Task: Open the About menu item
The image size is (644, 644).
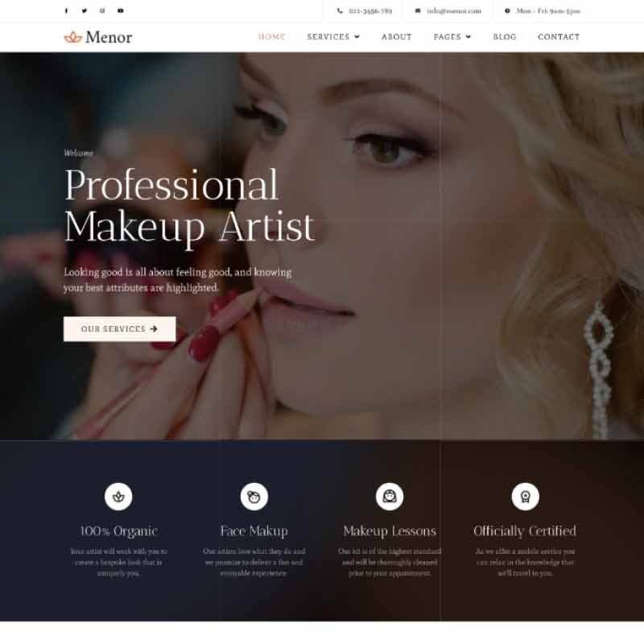Action: (x=396, y=36)
